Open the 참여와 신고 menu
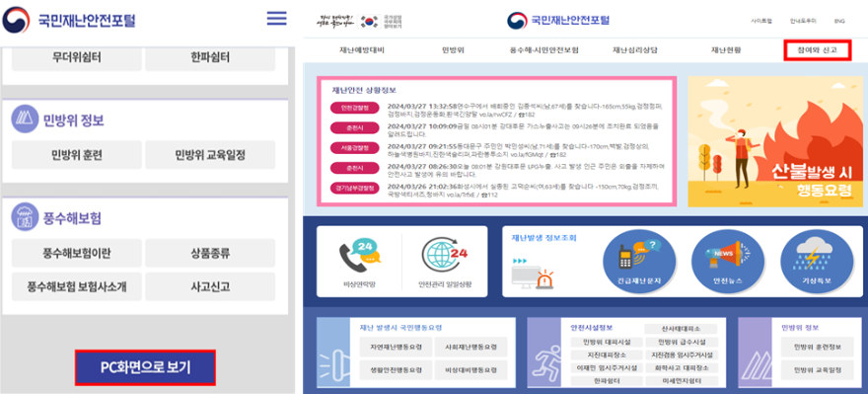The image size is (868, 394). tap(817, 50)
